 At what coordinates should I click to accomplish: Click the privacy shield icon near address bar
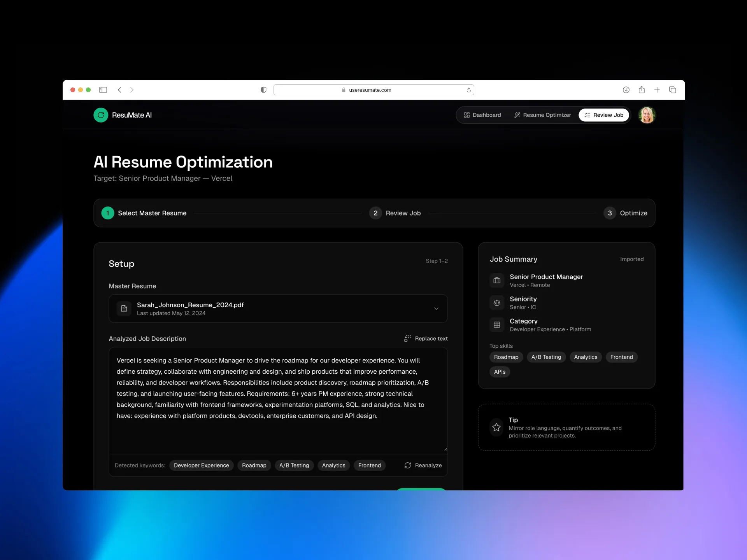(263, 90)
